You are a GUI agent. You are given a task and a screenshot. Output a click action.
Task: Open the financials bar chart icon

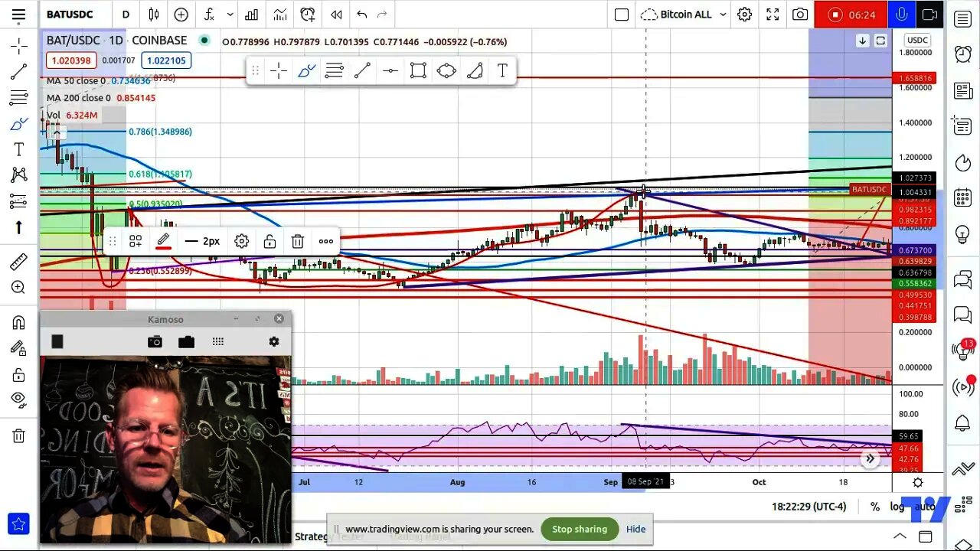point(251,15)
